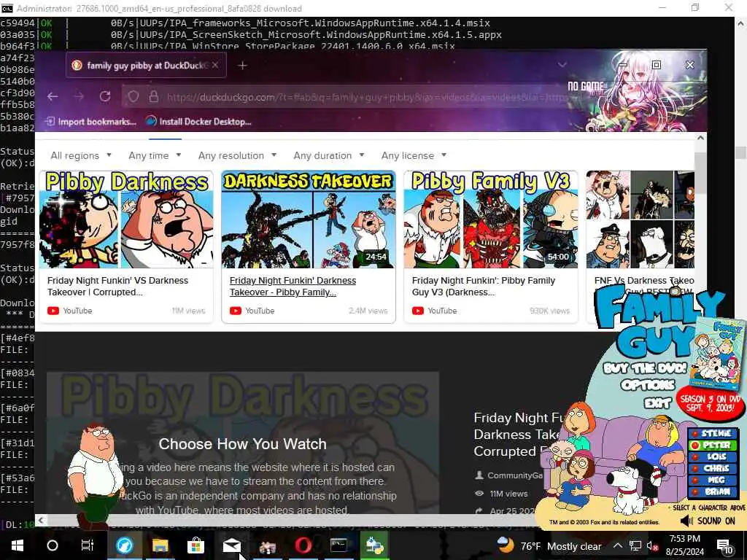Open the 7:53 PM clock and calendar

684,545
